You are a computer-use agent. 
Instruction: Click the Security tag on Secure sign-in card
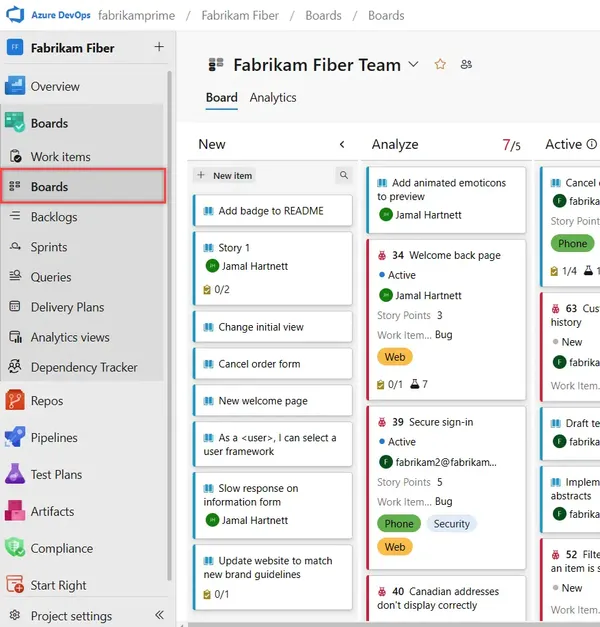pyautogui.click(x=452, y=523)
